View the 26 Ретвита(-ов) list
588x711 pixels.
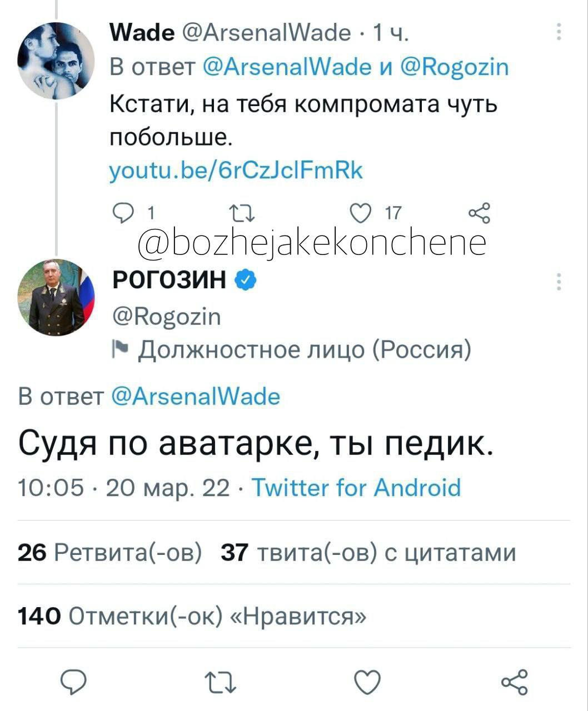(109, 553)
